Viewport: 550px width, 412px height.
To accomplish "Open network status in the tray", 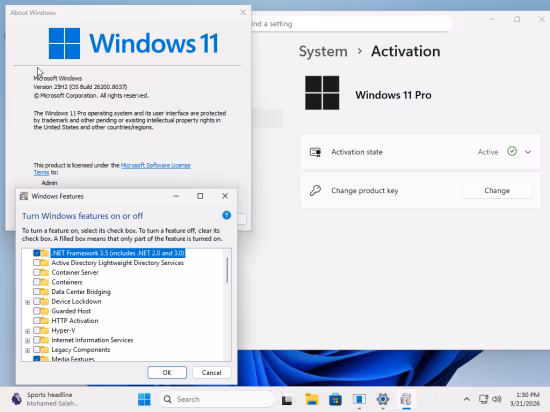I will pos(483,399).
